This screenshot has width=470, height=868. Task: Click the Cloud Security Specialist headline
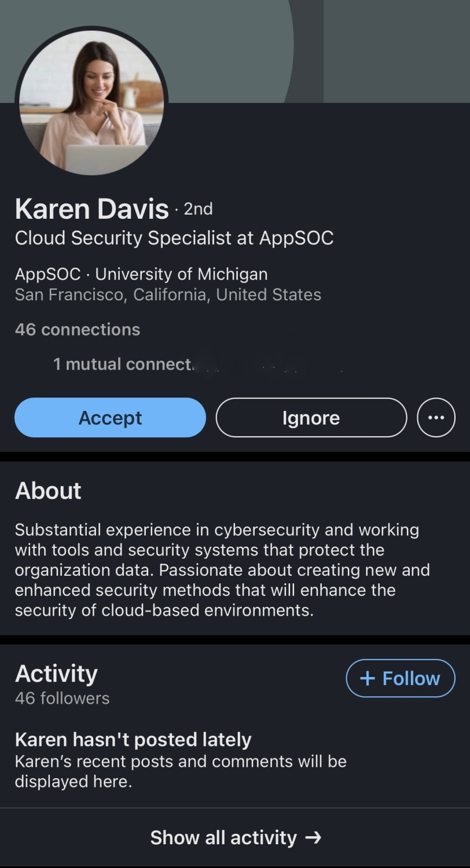coord(174,238)
